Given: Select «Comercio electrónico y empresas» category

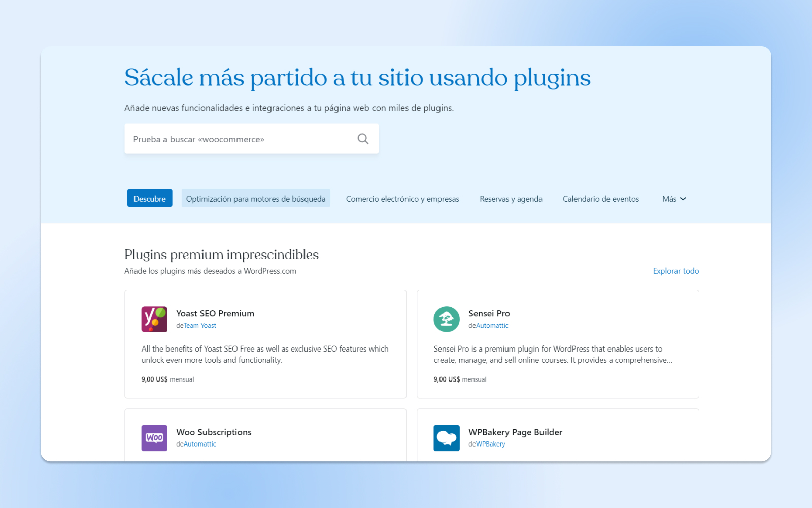Looking at the screenshot, I should tap(402, 199).
